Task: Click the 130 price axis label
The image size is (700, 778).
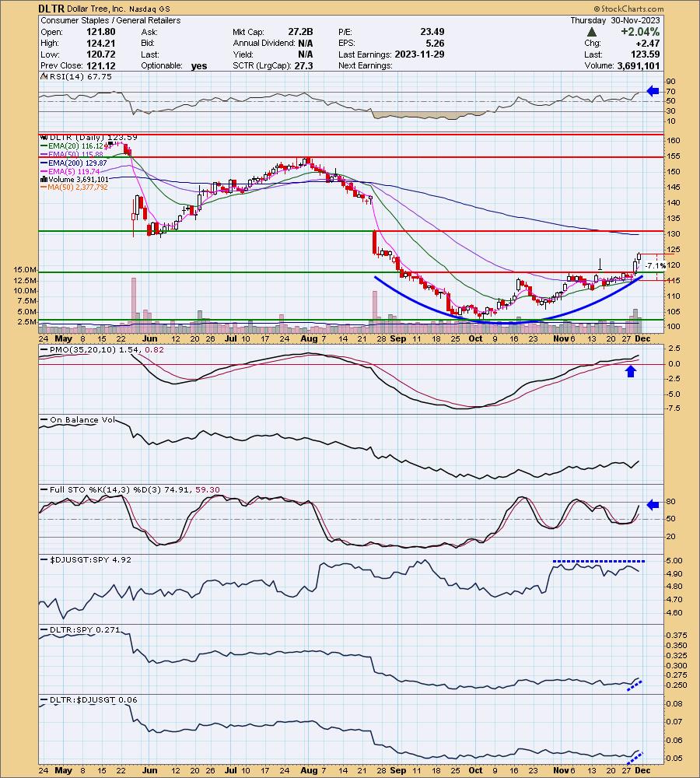Action: coord(674,234)
